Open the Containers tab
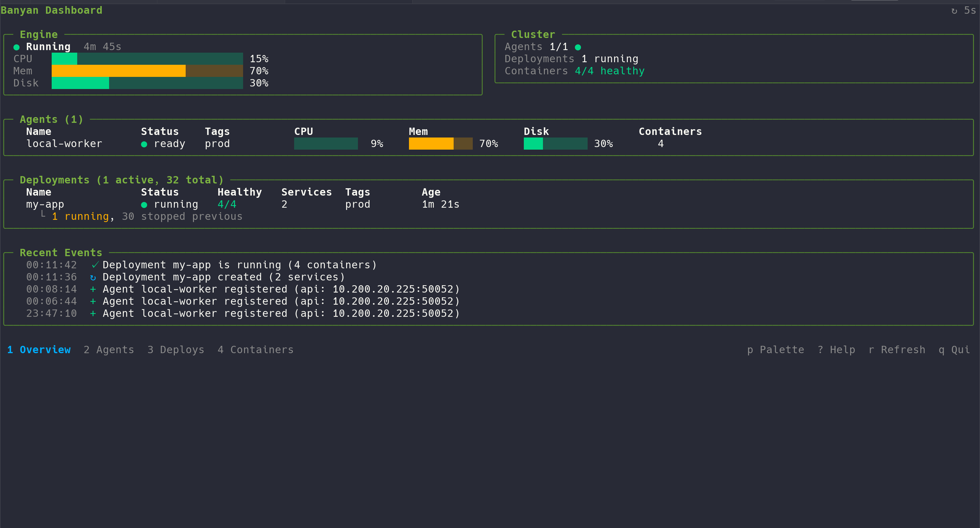980x528 pixels. coord(255,349)
